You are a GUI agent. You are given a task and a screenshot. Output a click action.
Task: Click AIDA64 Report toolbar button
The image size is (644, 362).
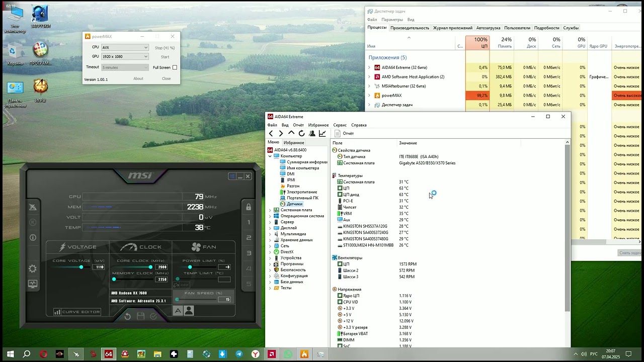[x=345, y=133]
